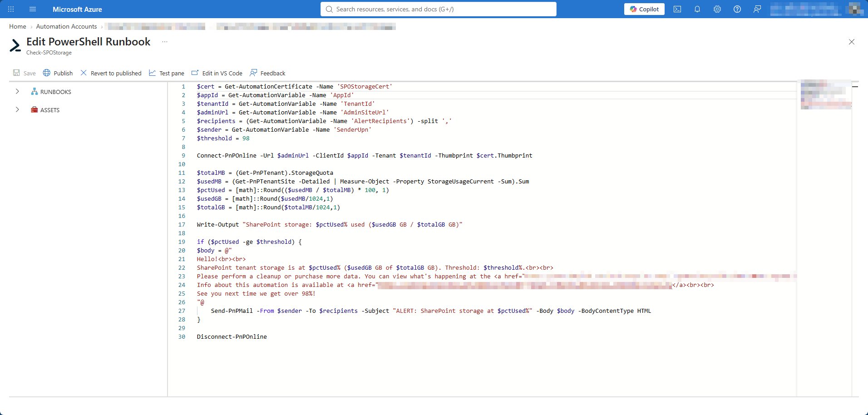Click the $pctUsed calculation on line 13

tap(293, 190)
